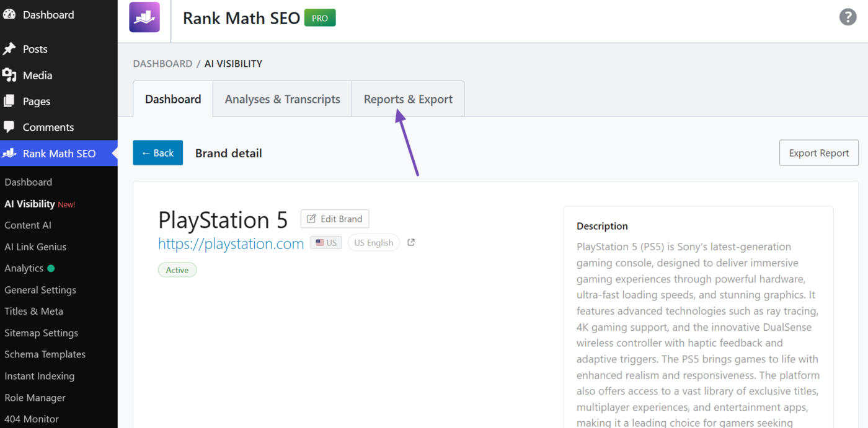Image resolution: width=868 pixels, height=428 pixels.
Task: Open the Reports & Export tab
Action: 408,99
